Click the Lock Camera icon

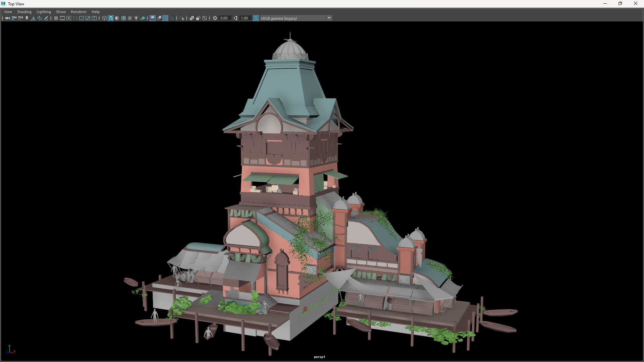coord(14,18)
